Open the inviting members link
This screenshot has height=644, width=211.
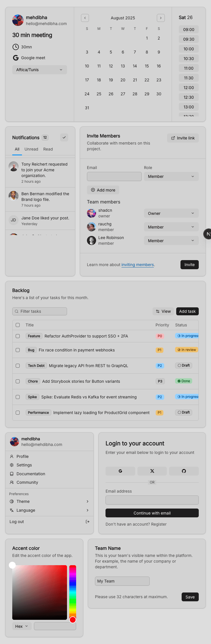137,265
